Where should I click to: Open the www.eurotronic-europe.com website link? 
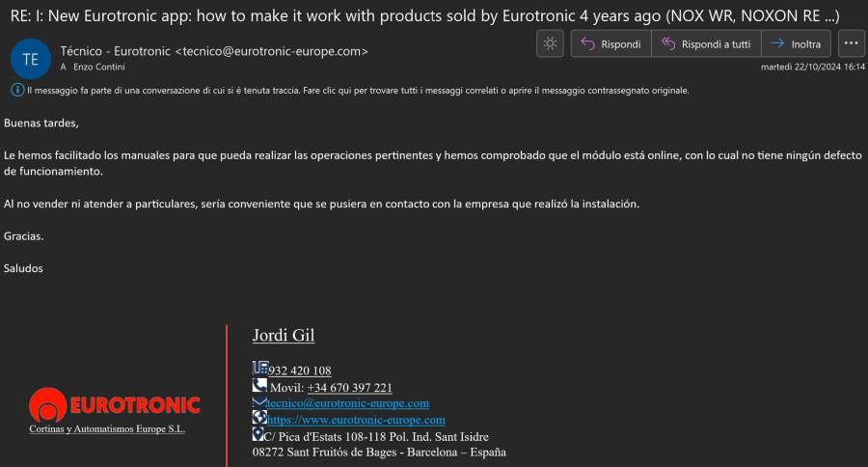coord(356,420)
